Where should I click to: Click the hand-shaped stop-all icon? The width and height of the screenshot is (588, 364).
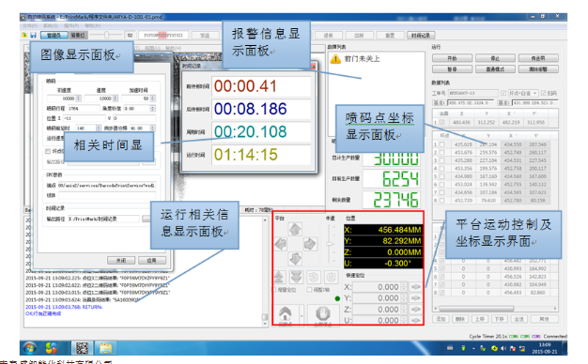323,313
